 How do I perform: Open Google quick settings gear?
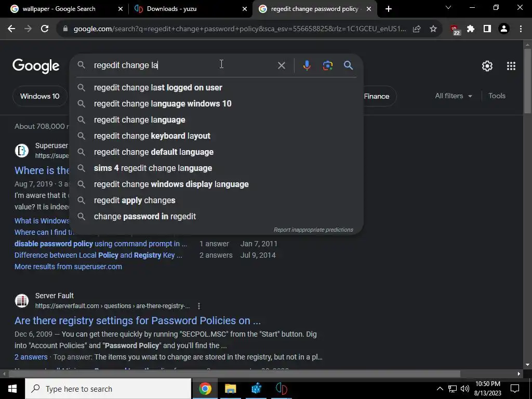(487, 66)
